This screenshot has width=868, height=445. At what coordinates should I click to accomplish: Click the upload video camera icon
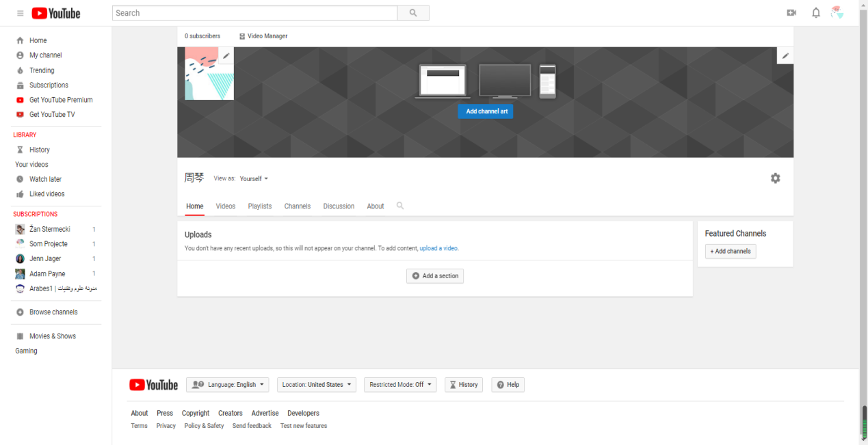[791, 13]
